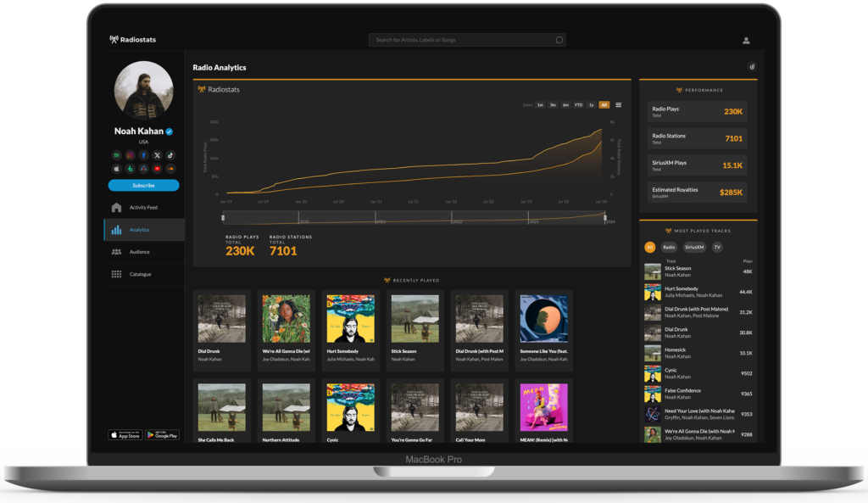Go to Activity Feed in sidebar
Viewport: 868px width, 503px height.
[x=143, y=207]
